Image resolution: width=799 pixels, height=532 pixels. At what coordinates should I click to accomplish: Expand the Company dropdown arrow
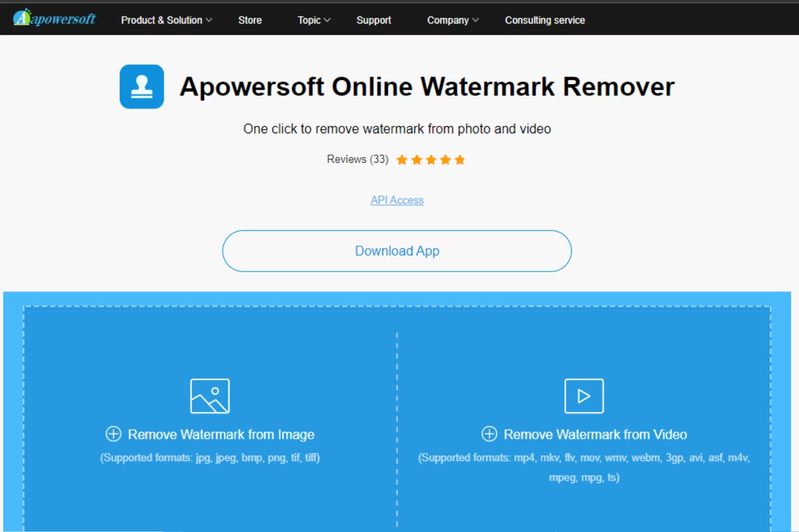coord(475,20)
